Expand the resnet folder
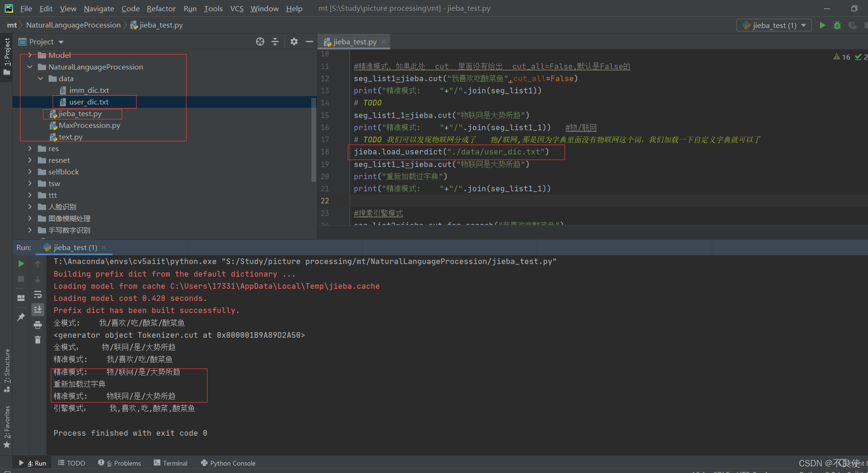The height and width of the screenshot is (473, 868). point(30,160)
